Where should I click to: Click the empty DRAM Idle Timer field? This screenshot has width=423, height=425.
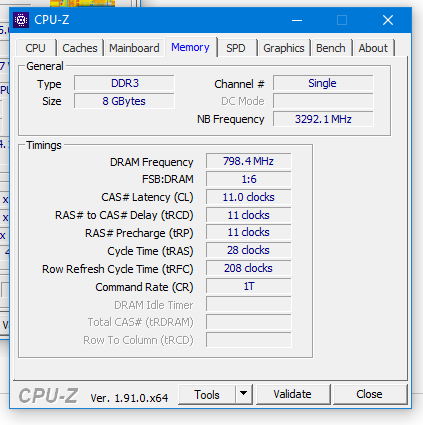pos(249,304)
